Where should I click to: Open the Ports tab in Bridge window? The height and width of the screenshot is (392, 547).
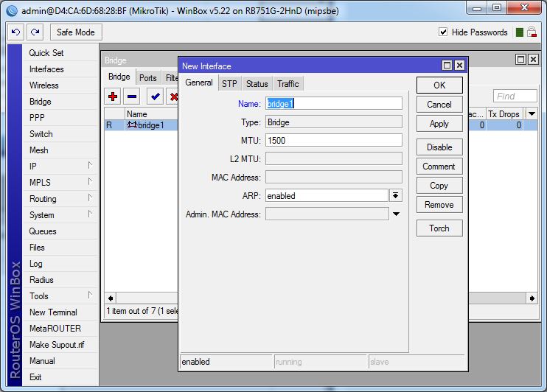pyautogui.click(x=148, y=78)
